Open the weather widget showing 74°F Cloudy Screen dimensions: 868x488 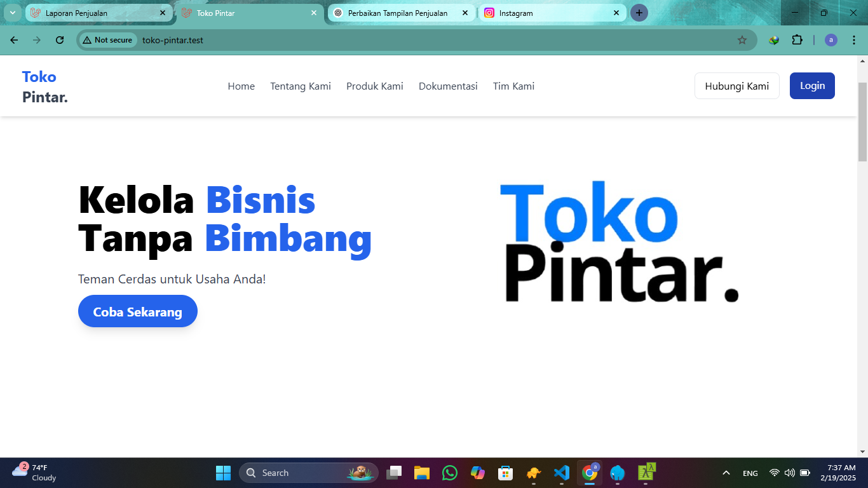tap(34, 473)
